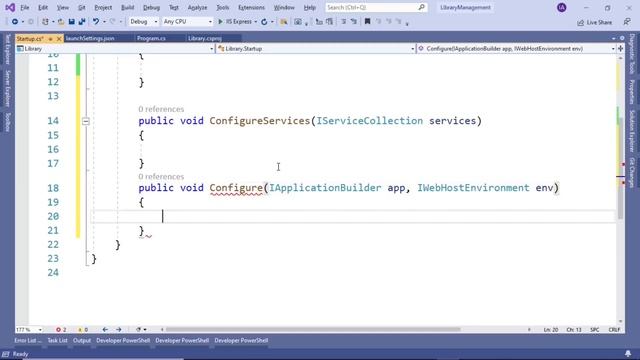Screen dimensions: 640x360
Task: Click the Configure method name on line 18
Action: pos(236,188)
